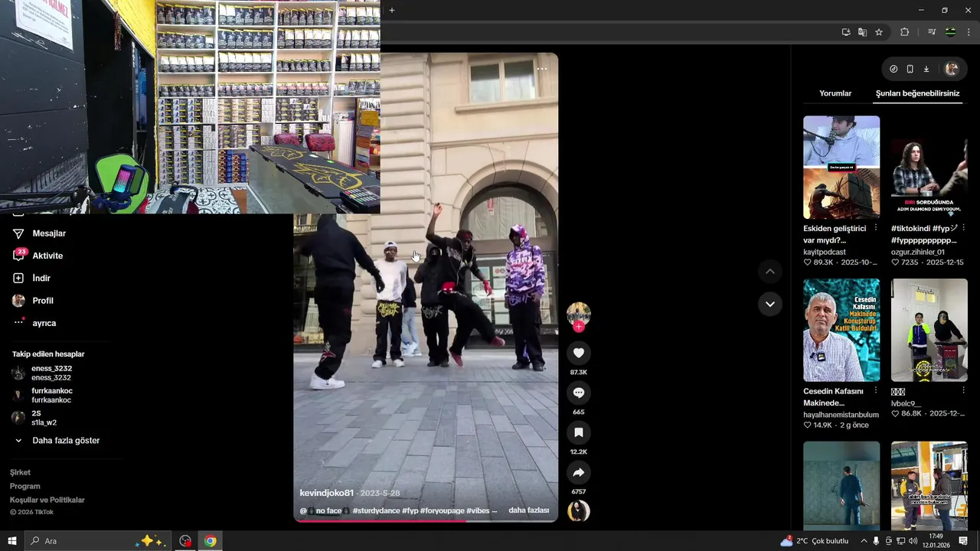
Task: Open ozgur.zihinler_01 recommended video thumbnail
Action: tap(929, 168)
